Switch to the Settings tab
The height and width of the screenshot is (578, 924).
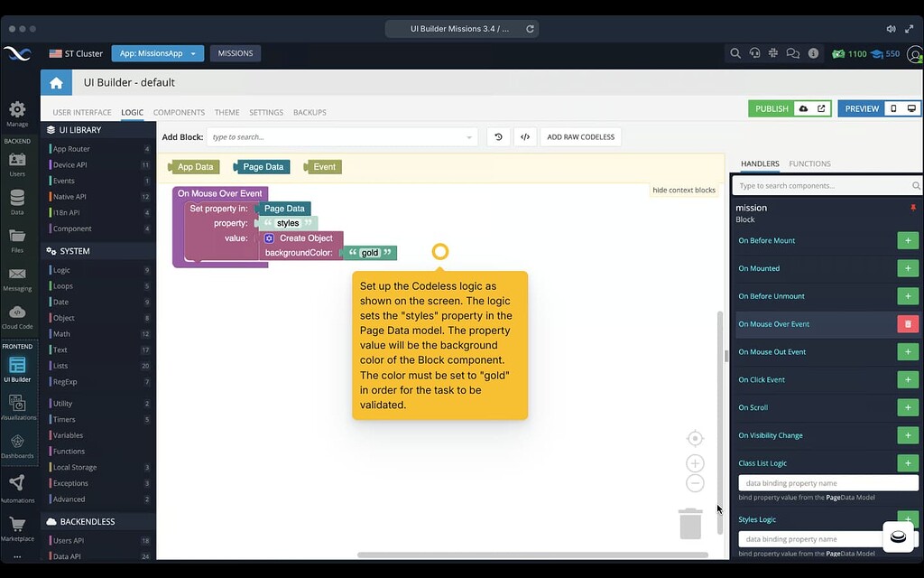coord(266,112)
